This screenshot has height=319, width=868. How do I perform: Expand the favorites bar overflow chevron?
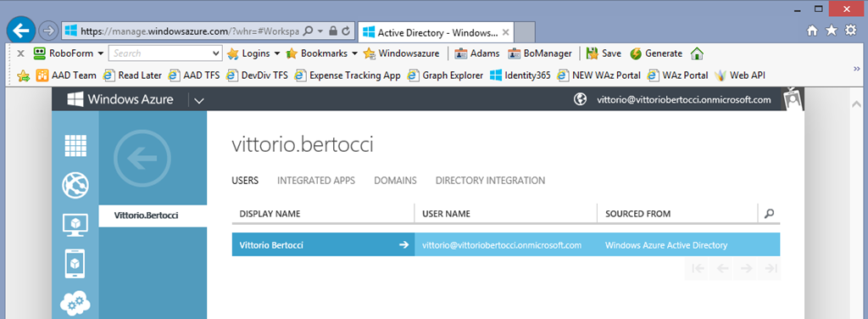pyautogui.click(x=858, y=70)
